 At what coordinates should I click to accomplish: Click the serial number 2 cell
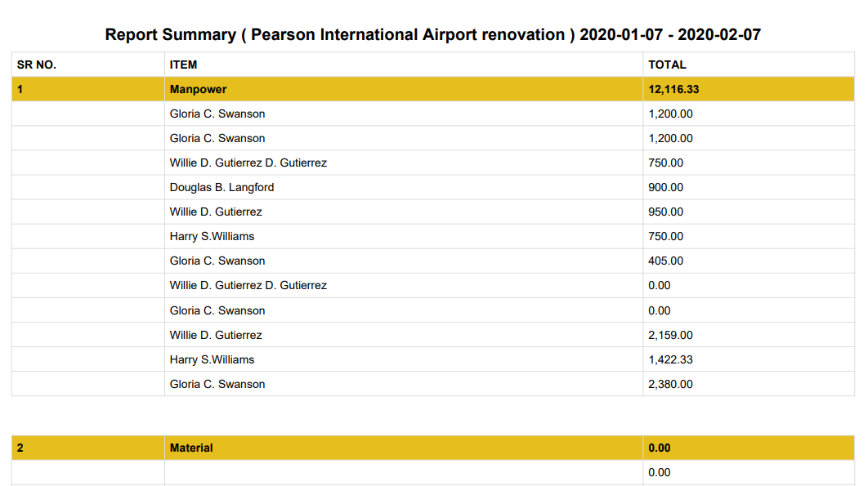(88, 448)
